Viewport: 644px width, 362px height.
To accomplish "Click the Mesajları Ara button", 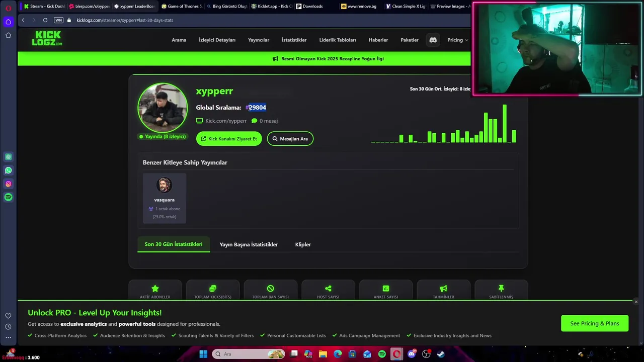I will tap(290, 139).
